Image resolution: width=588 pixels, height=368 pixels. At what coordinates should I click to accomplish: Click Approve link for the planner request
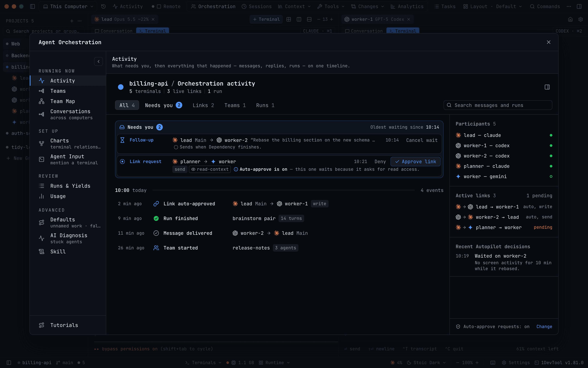pyautogui.click(x=415, y=162)
